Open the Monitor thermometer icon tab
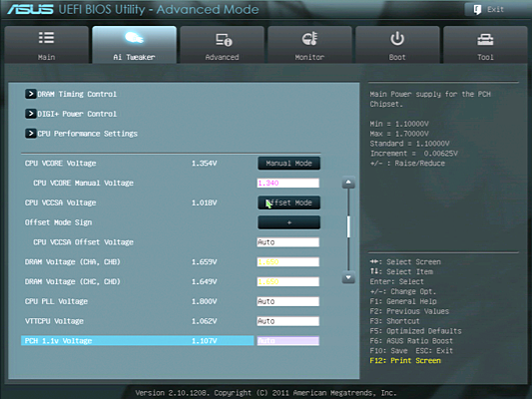This screenshot has height=399, width=532. pyautogui.click(x=309, y=39)
